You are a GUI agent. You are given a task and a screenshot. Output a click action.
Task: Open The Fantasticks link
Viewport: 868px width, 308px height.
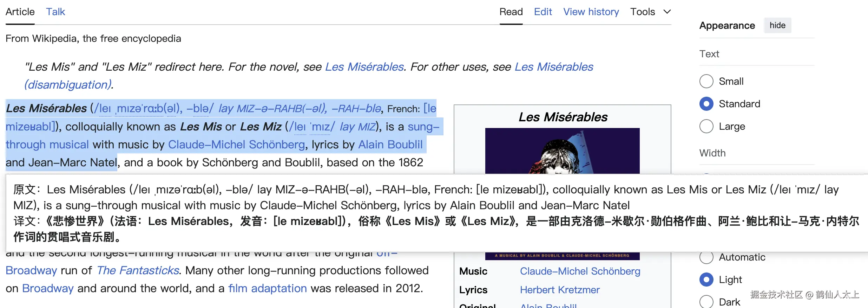click(x=138, y=270)
